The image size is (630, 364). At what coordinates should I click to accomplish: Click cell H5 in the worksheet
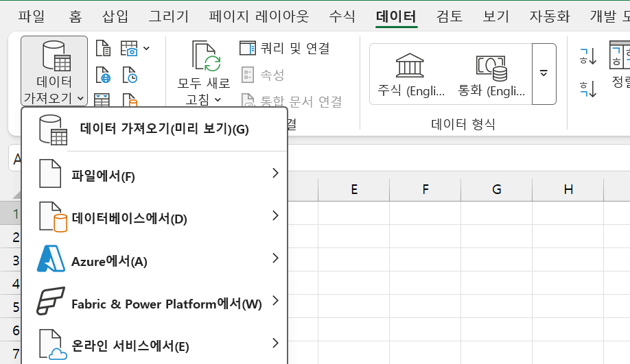pos(568,306)
